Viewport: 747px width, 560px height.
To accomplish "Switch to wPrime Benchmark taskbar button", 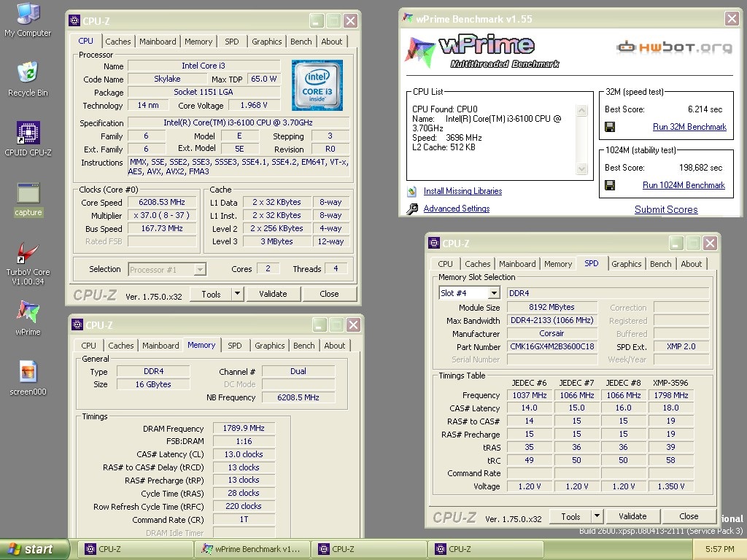I will [x=252, y=549].
